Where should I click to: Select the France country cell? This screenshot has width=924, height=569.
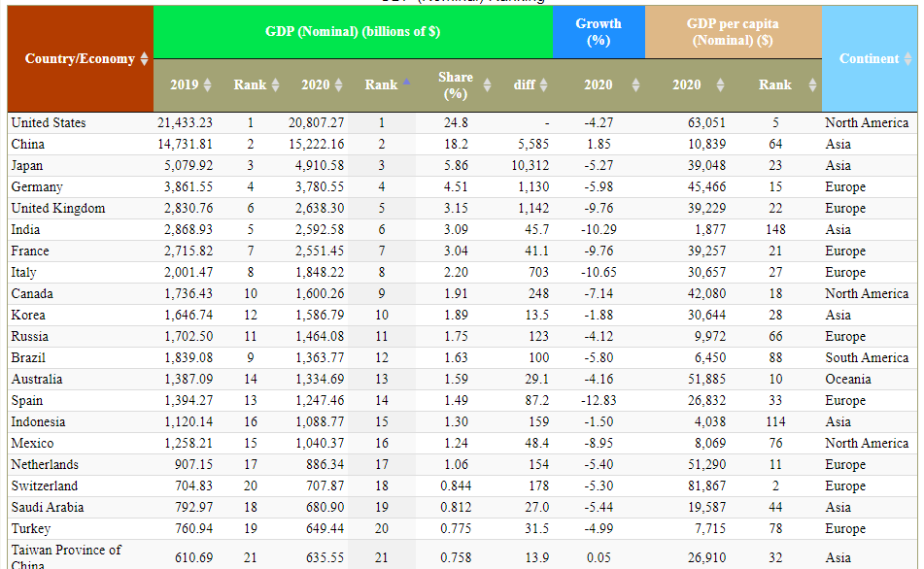click(x=80, y=251)
